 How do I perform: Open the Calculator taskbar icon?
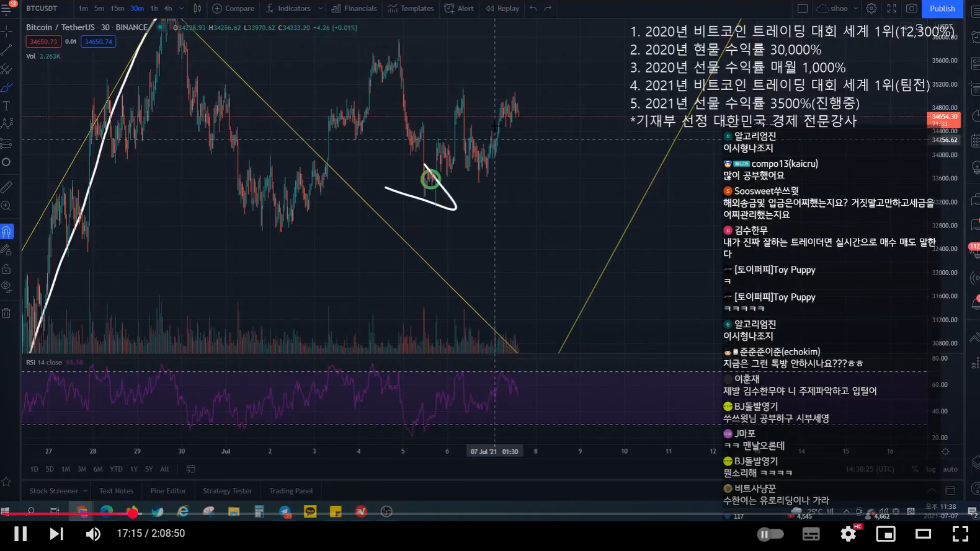(259, 511)
